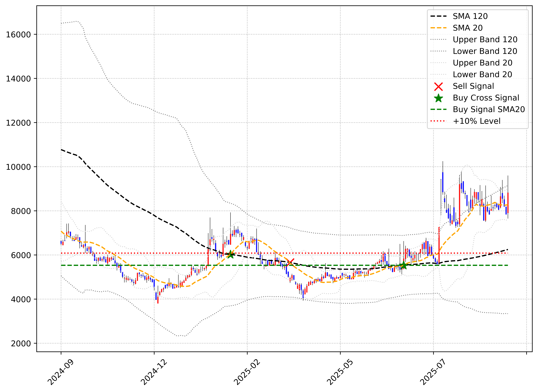Click the 2024-09 x-axis date label

[x=61, y=372]
